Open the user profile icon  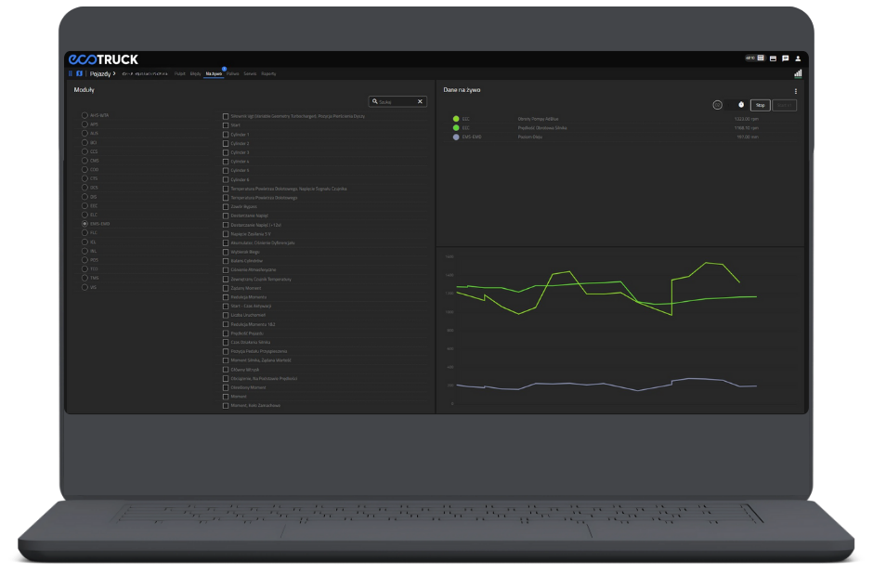coord(798,59)
